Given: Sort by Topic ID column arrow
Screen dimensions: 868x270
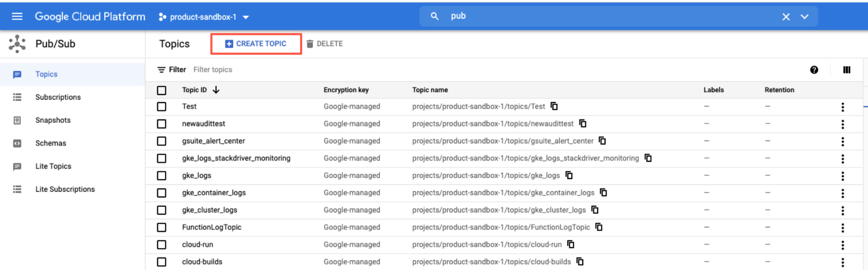Looking at the screenshot, I should pos(216,90).
